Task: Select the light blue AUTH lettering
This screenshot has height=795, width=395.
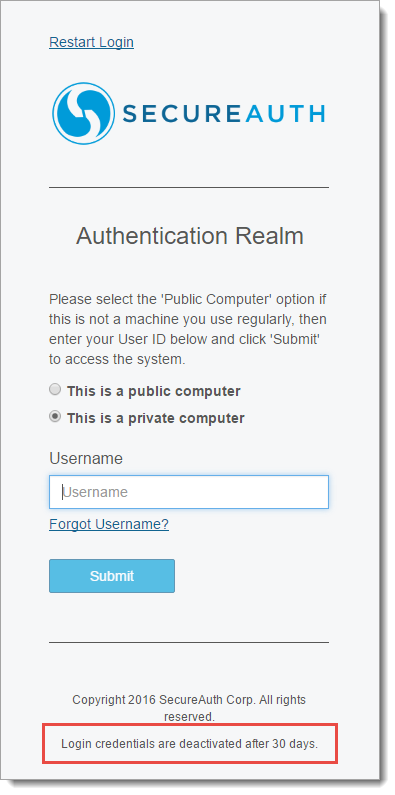Action: point(285,114)
